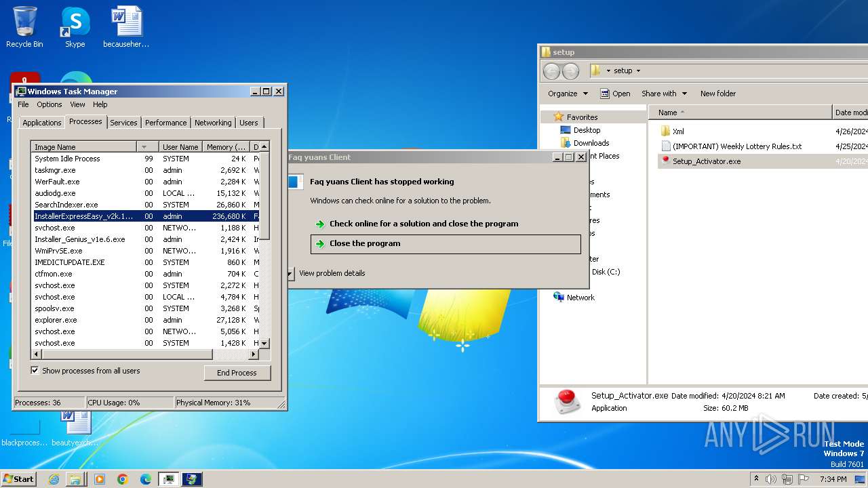This screenshot has width=868, height=488.
Task: Sort files by Name column header
Action: (x=741, y=113)
